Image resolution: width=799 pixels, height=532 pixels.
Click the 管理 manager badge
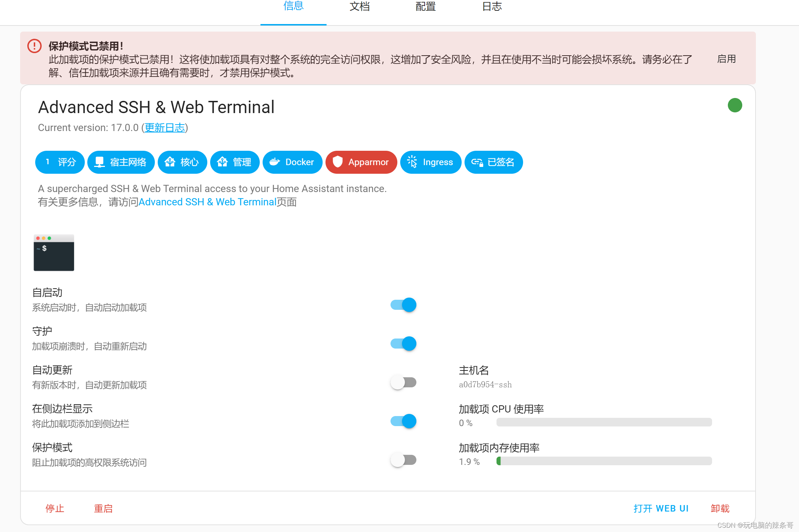click(x=235, y=162)
